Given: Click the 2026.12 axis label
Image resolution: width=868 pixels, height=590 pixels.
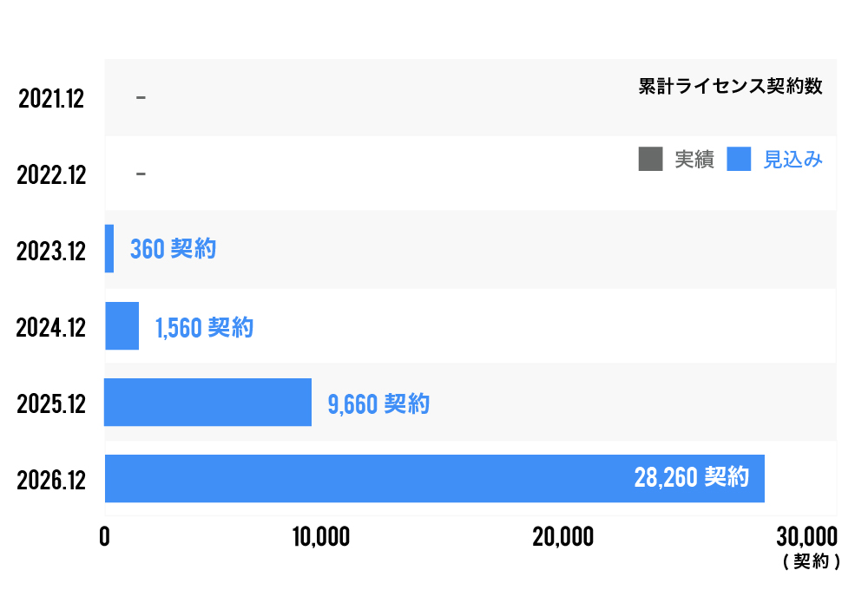Looking at the screenshot, I should pyautogui.click(x=51, y=480).
